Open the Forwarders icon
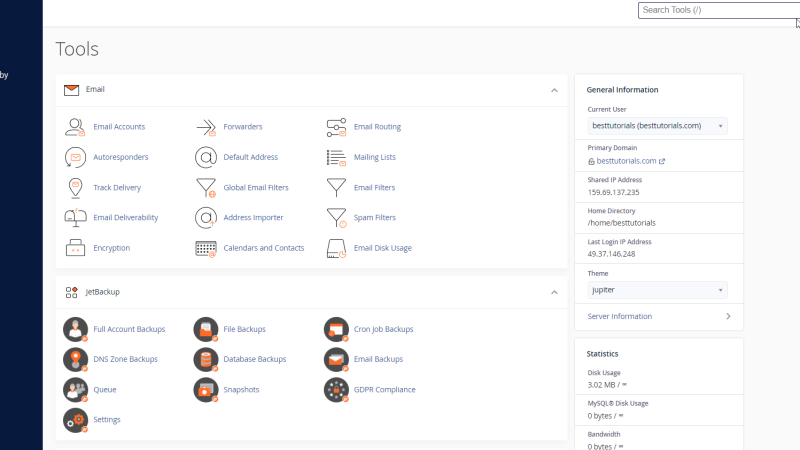Image resolution: width=800 pixels, height=450 pixels. pos(206,127)
